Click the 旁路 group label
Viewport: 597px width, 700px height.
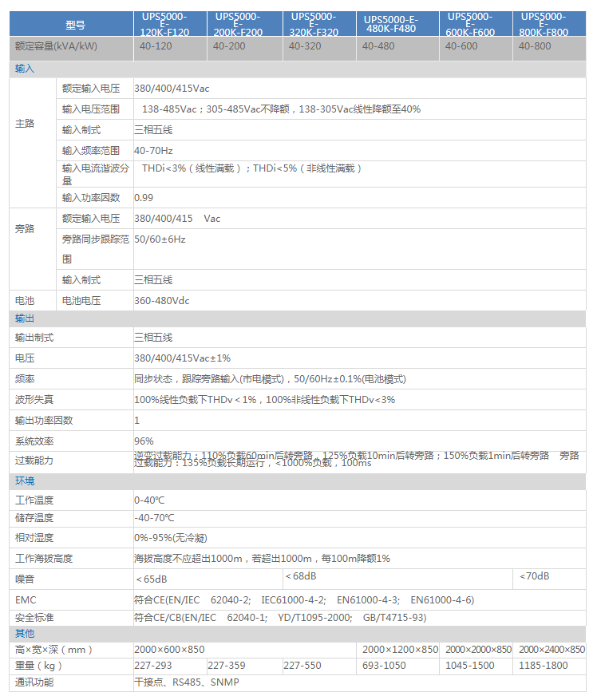[x=25, y=228]
